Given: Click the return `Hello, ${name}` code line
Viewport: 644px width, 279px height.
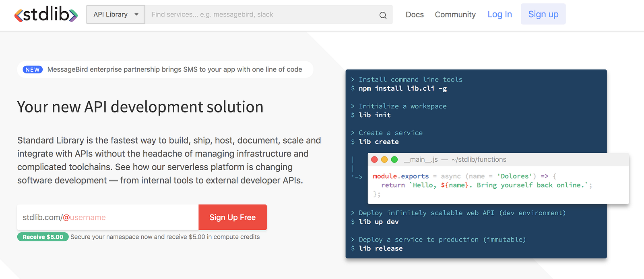Looking at the screenshot, I should pos(487,185).
